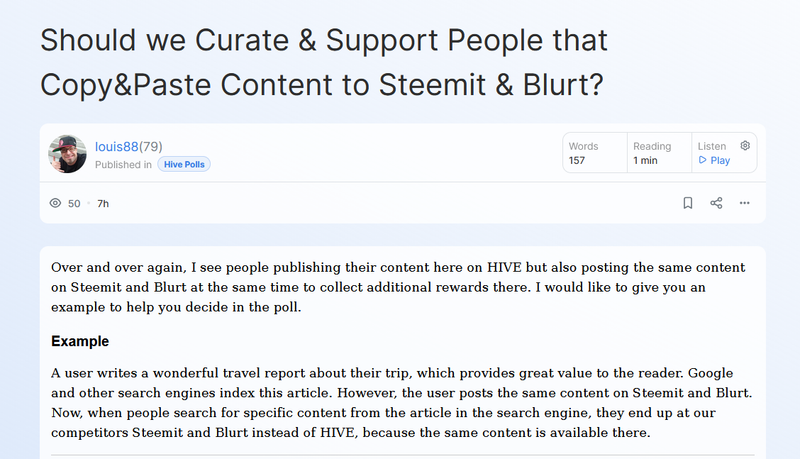Open the louis88 author profile link
The height and width of the screenshot is (459, 800).
pyautogui.click(x=116, y=146)
